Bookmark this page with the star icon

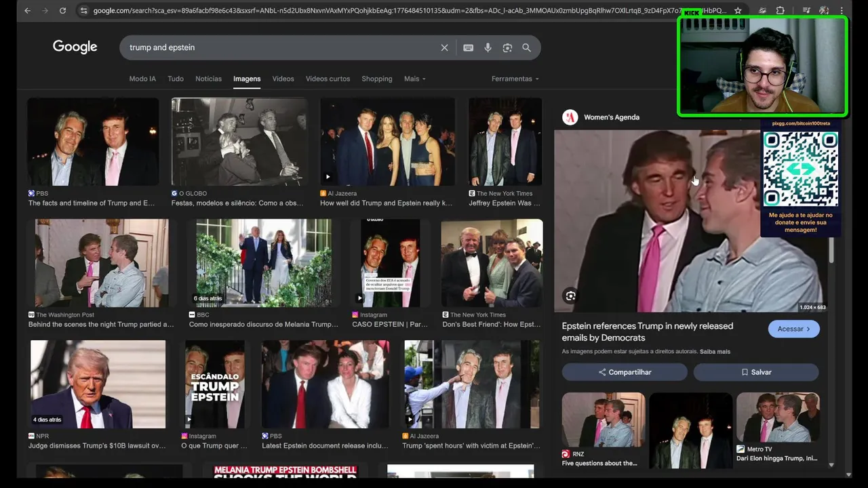[738, 11]
